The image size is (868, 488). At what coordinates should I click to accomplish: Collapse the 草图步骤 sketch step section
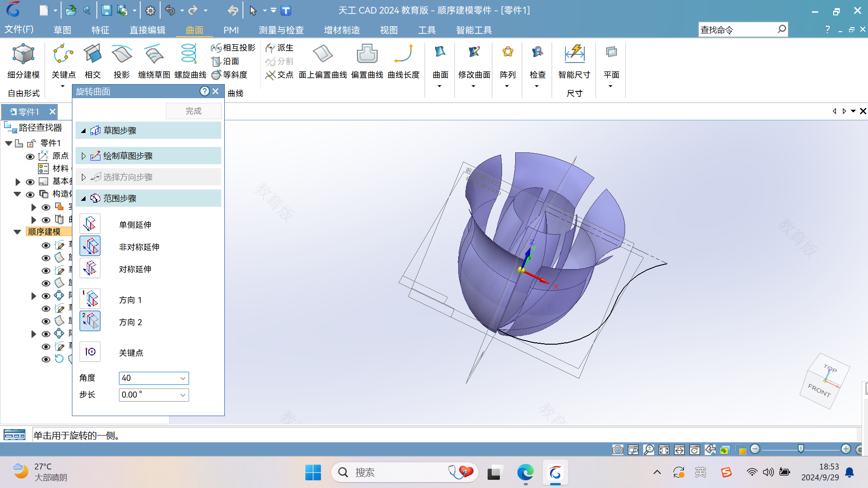pyautogui.click(x=83, y=131)
